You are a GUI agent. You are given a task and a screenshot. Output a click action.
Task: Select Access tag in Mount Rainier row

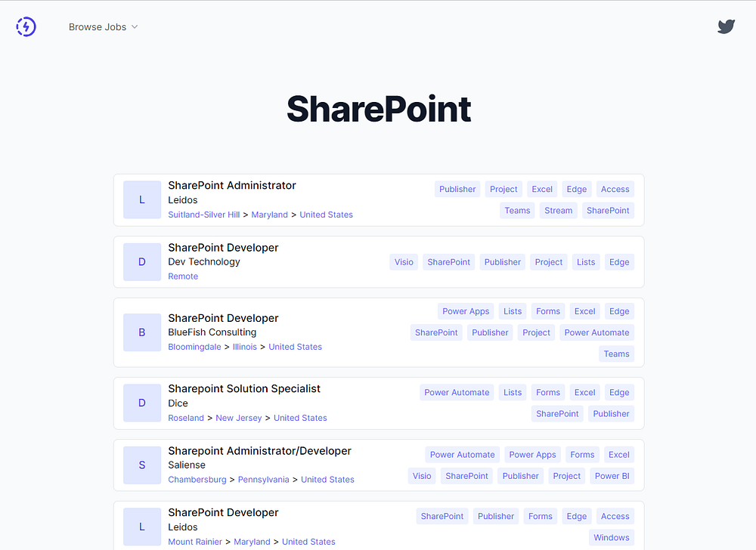(615, 516)
